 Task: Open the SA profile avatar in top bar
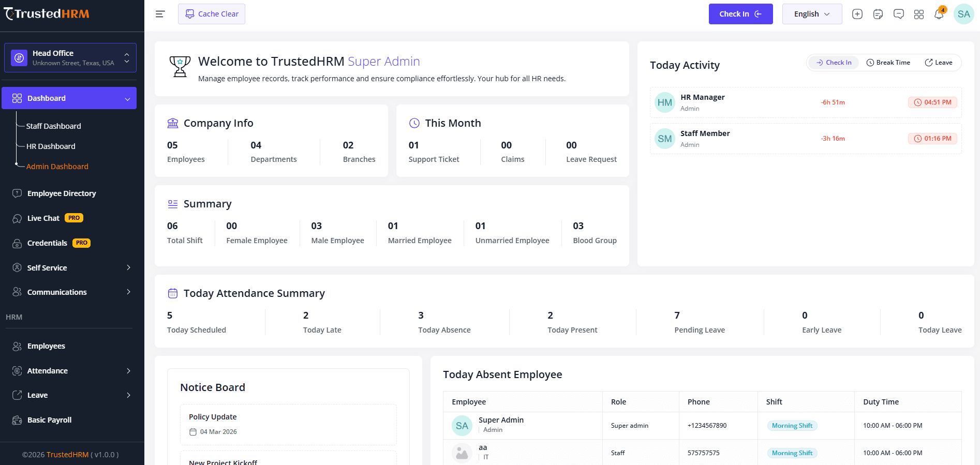tap(963, 14)
